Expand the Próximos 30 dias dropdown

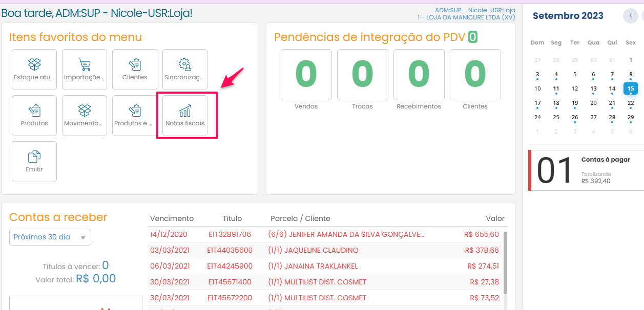(50, 237)
